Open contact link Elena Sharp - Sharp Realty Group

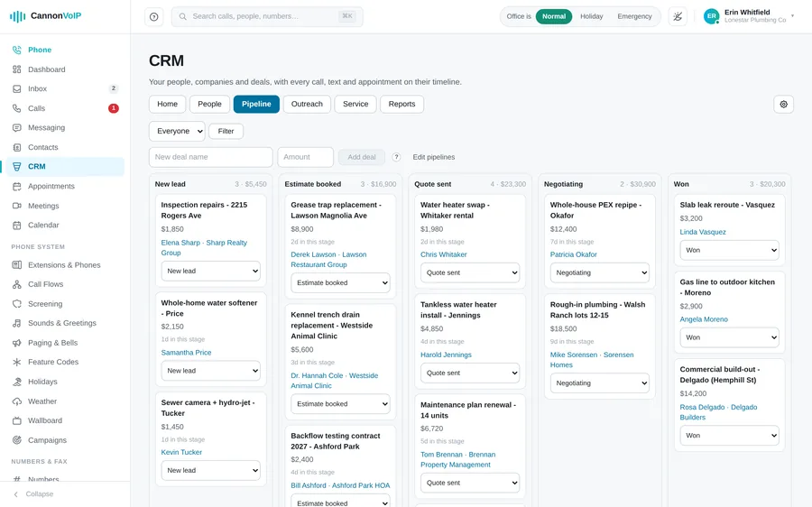204,247
